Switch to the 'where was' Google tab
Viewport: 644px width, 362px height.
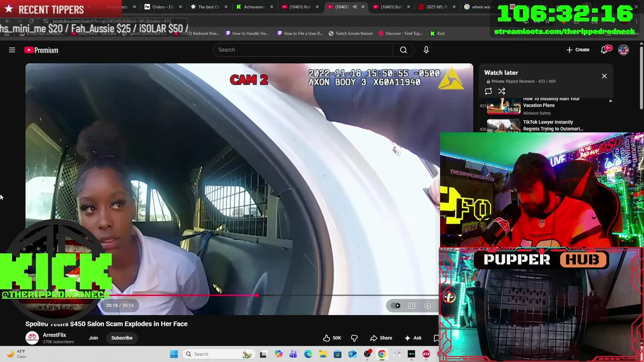click(477, 7)
